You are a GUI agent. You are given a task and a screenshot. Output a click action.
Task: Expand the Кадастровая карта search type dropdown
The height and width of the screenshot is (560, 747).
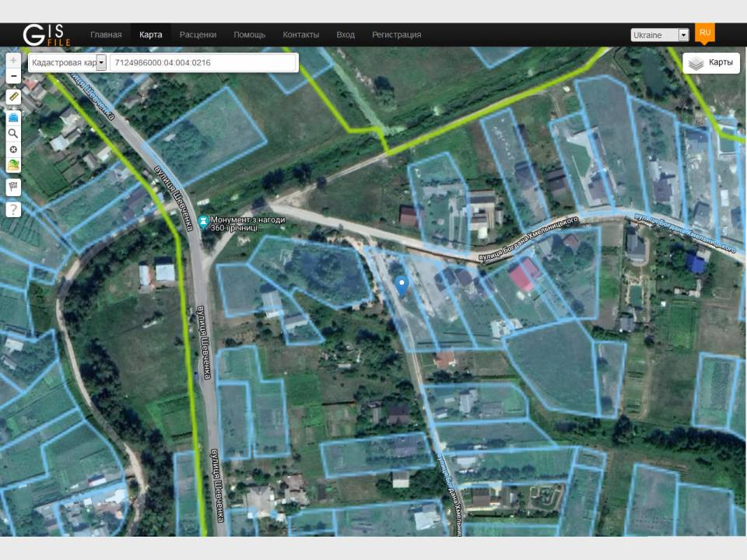point(101,63)
